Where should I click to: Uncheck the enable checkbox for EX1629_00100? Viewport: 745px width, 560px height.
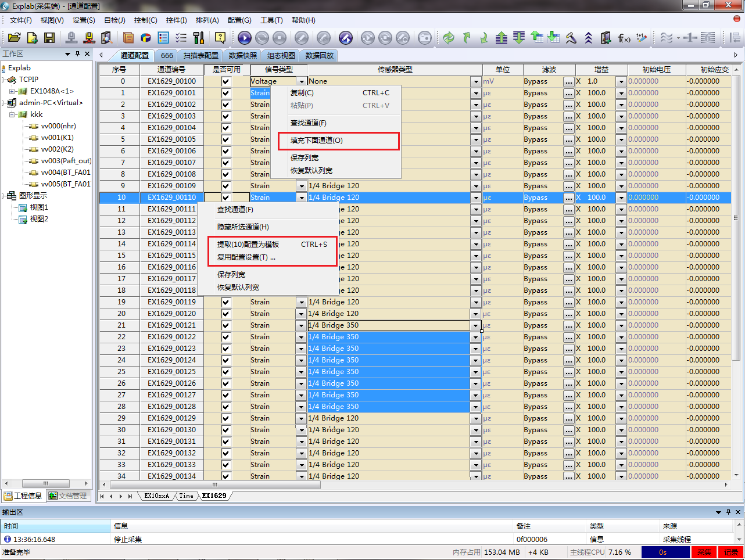click(226, 81)
